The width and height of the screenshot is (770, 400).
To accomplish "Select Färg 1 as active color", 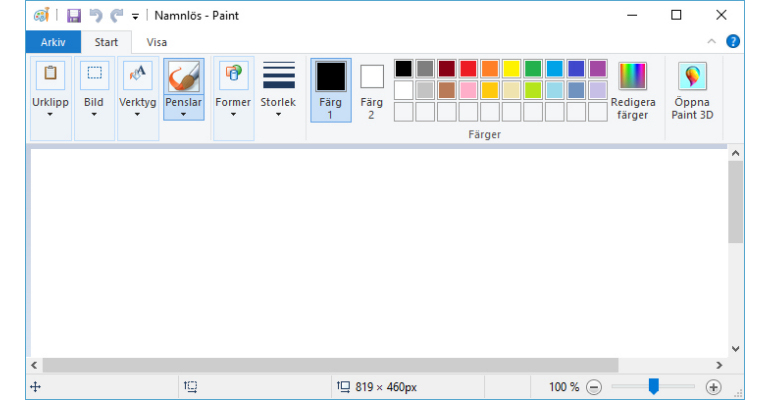I will (330, 90).
